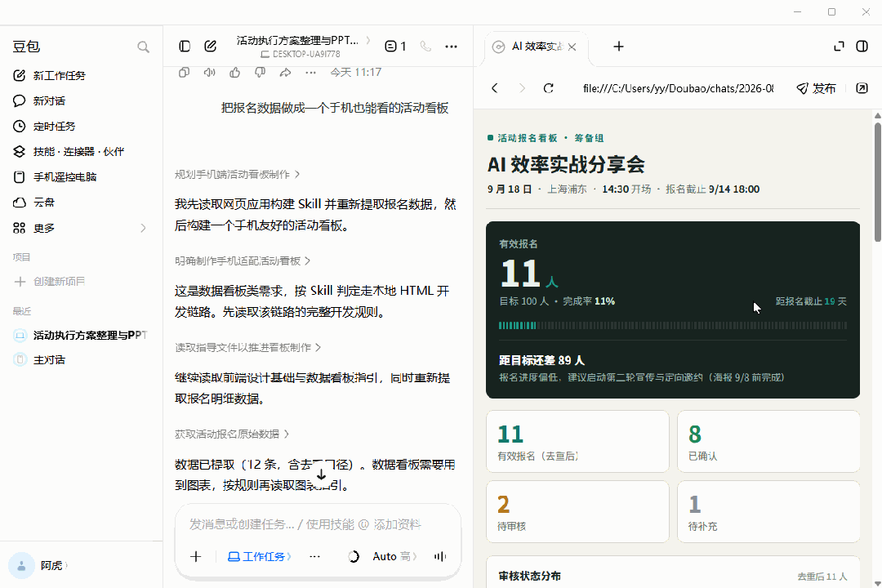Copy the message with copy icon
The width and height of the screenshot is (882, 588).
tap(184, 72)
